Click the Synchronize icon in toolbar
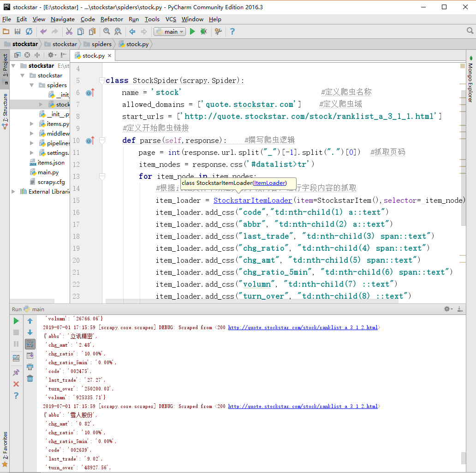Image resolution: width=476 pixels, height=473 pixels. (29, 31)
